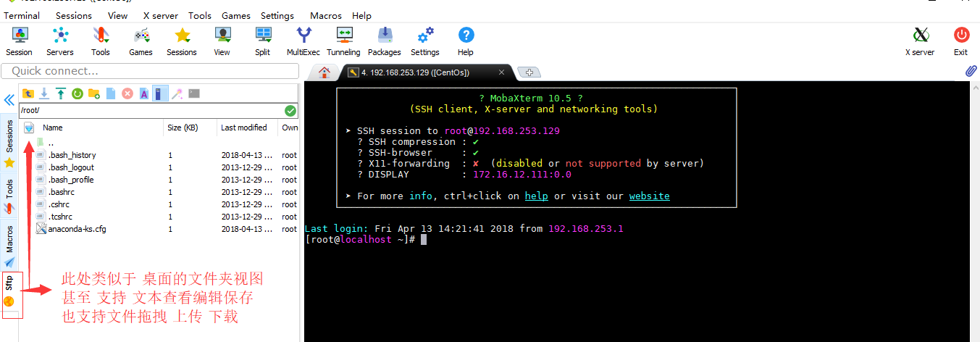Open the Settings menu

pos(277,15)
